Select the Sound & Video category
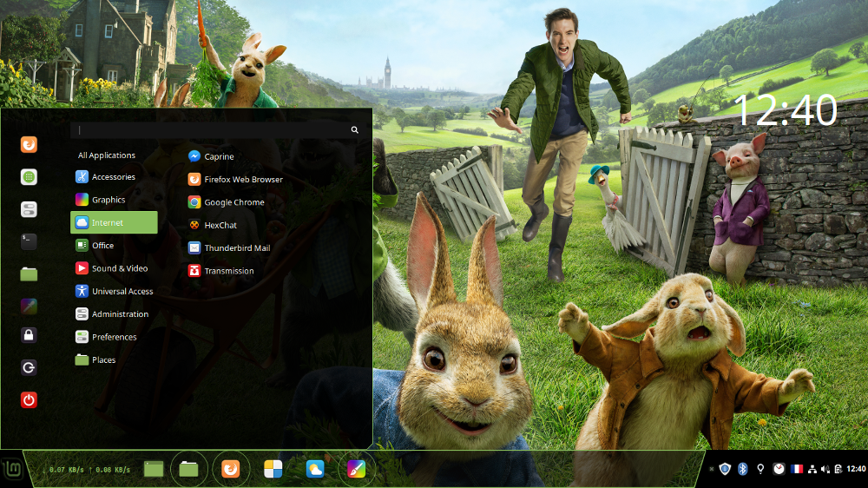The height and width of the screenshot is (488, 868). pyautogui.click(x=114, y=268)
